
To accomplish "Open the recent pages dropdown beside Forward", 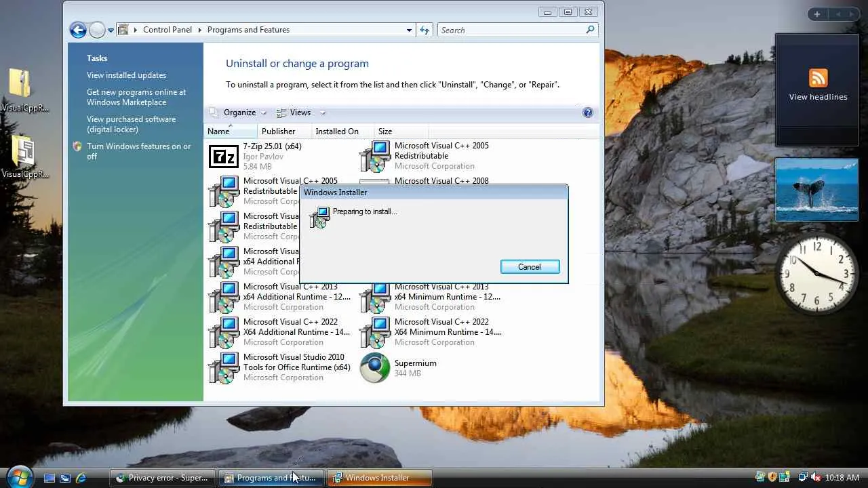I will pos(111,30).
